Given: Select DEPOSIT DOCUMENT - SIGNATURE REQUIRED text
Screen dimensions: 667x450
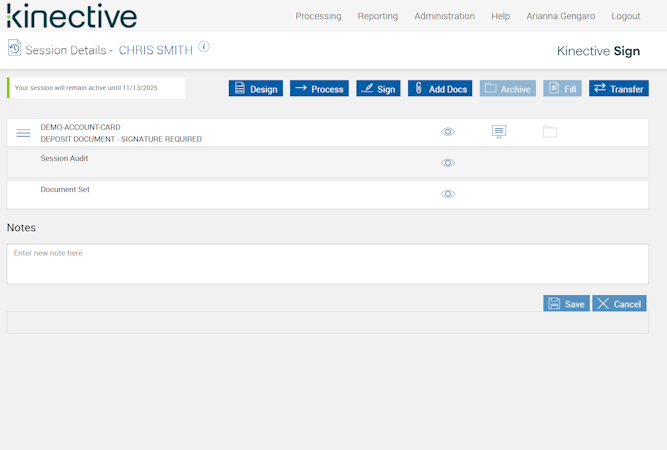Looking at the screenshot, I should [x=121, y=139].
